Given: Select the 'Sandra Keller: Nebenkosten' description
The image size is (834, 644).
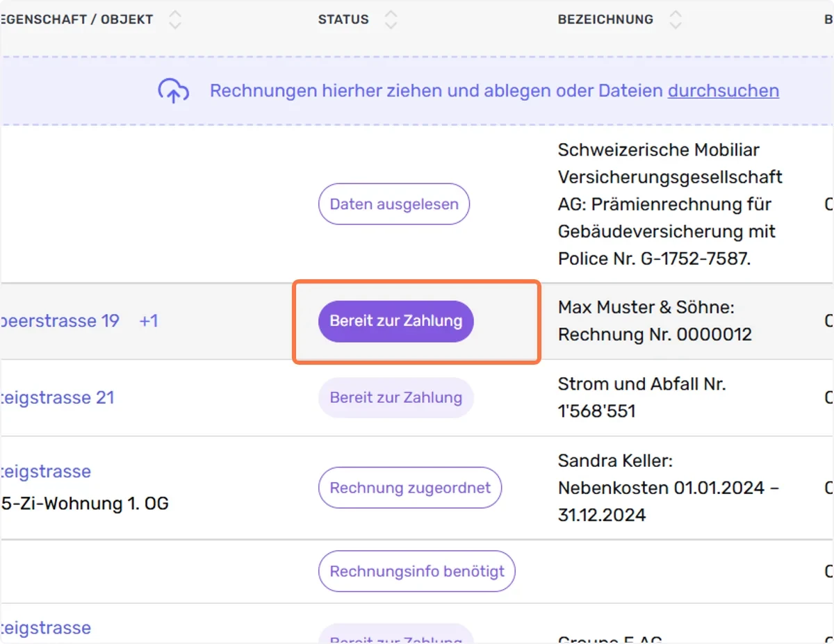Looking at the screenshot, I should pyautogui.click(x=669, y=488).
